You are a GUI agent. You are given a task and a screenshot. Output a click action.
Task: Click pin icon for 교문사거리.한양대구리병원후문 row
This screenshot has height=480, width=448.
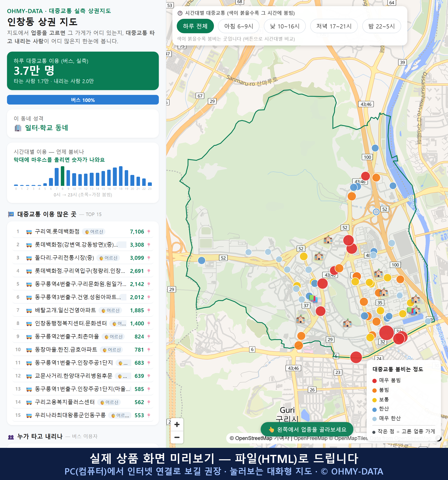tap(149, 376)
